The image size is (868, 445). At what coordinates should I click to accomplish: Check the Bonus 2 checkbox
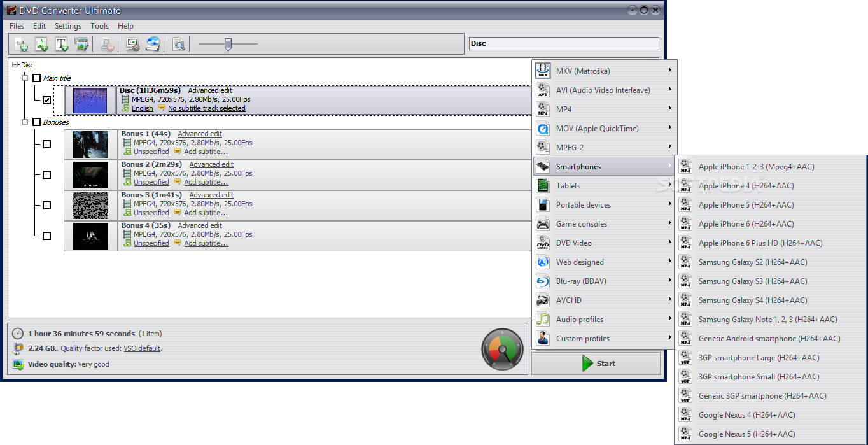[x=46, y=174]
